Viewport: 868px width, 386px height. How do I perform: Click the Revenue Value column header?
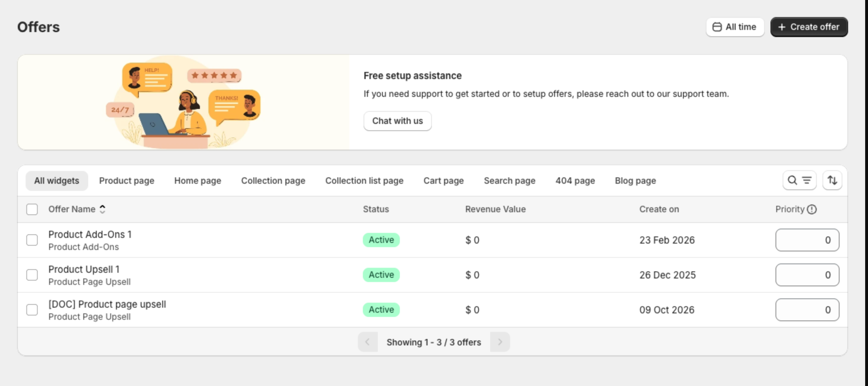point(495,209)
